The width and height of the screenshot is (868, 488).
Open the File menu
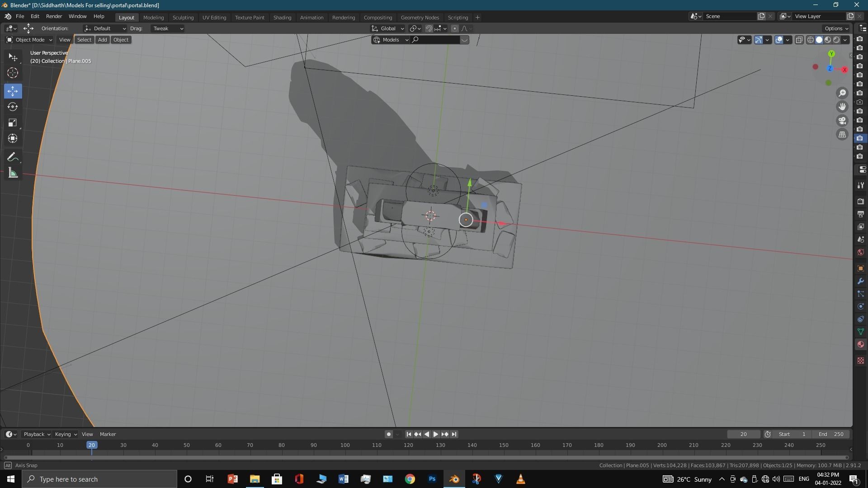20,16
